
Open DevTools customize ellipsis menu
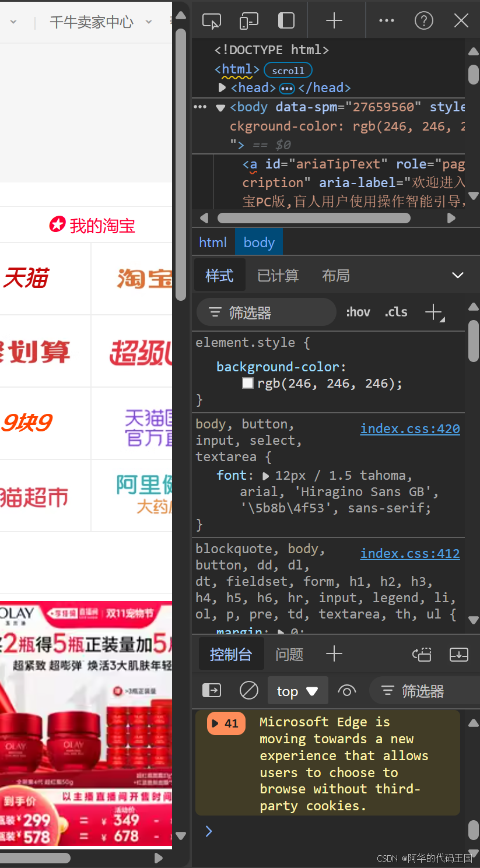pyautogui.click(x=387, y=20)
